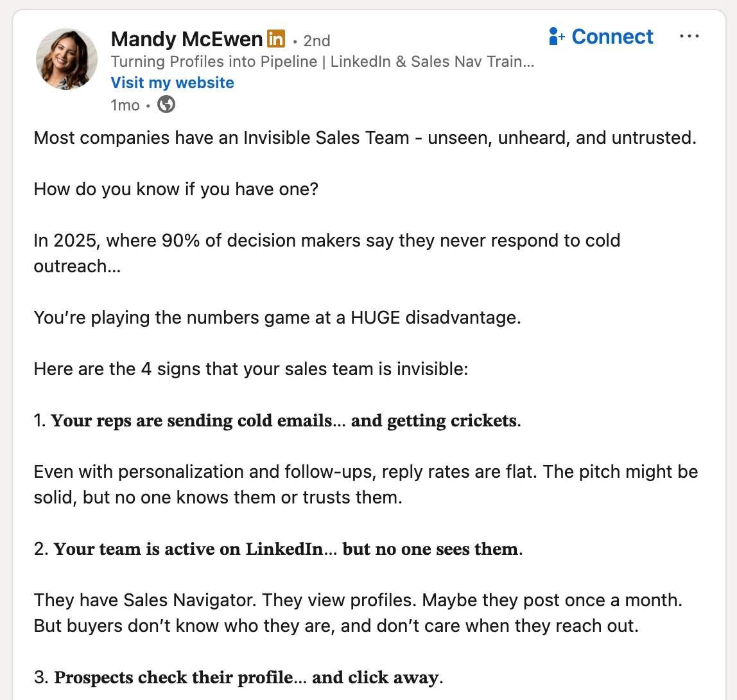This screenshot has width=737, height=700.
Task: Click the "HUGE disadvantage" sentence in the post
Action: click(x=277, y=317)
